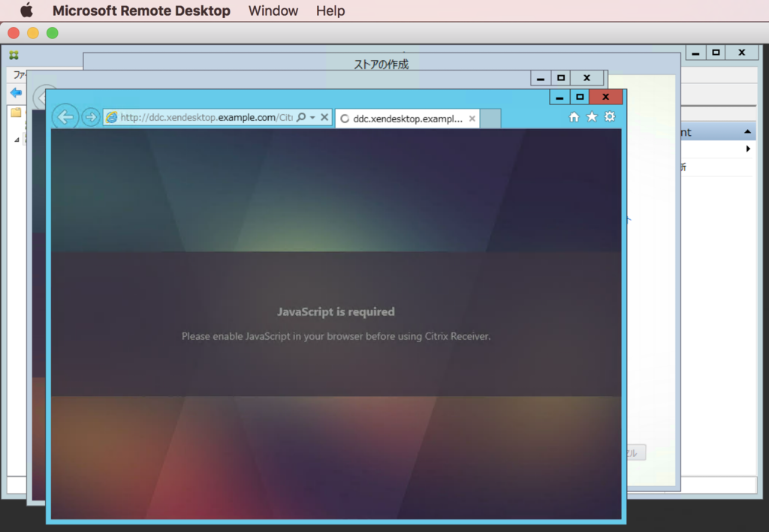Open the Internet Explorer Tools gear menu

[x=610, y=116]
